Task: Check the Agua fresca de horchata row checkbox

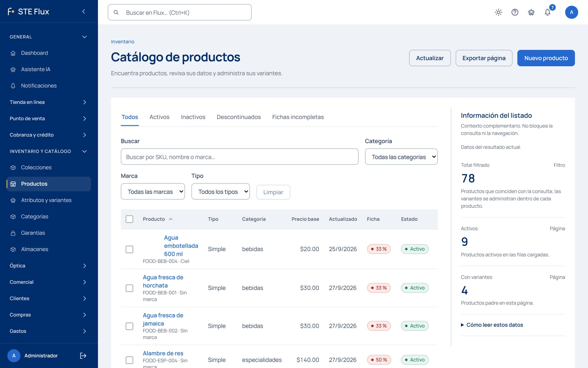Action: [x=129, y=288]
